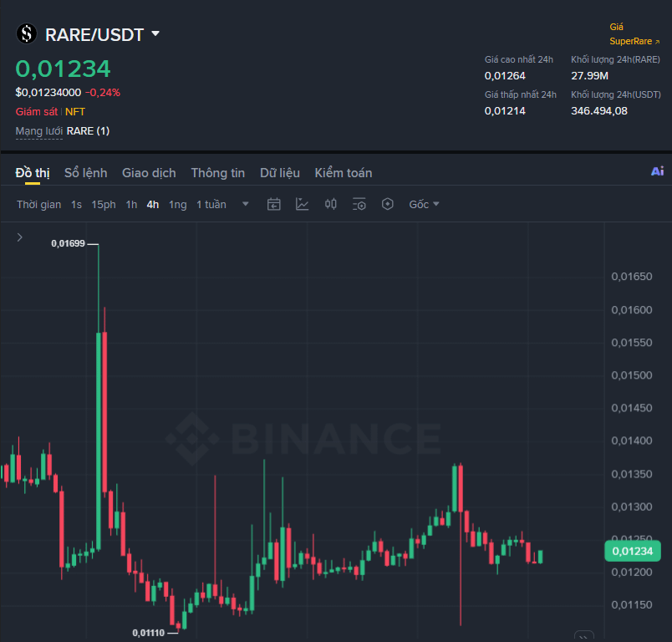Image resolution: width=672 pixels, height=642 pixels.
Task: Click the 0,01150 axis label
Action: (x=632, y=604)
